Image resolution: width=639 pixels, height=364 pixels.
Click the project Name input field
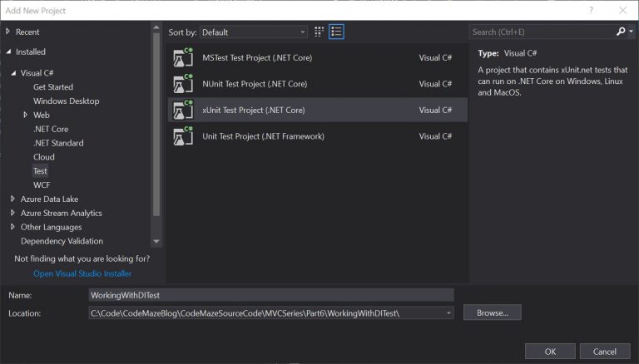tap(271, 295)
